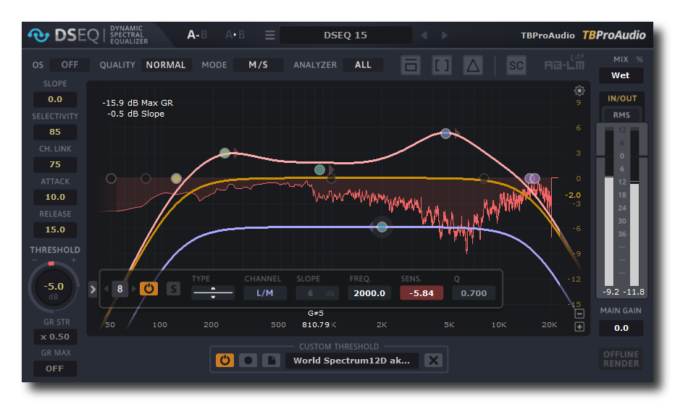Toggle the delta triangle icon
Viewport: 675px width, 404px height.
point(473,65)
